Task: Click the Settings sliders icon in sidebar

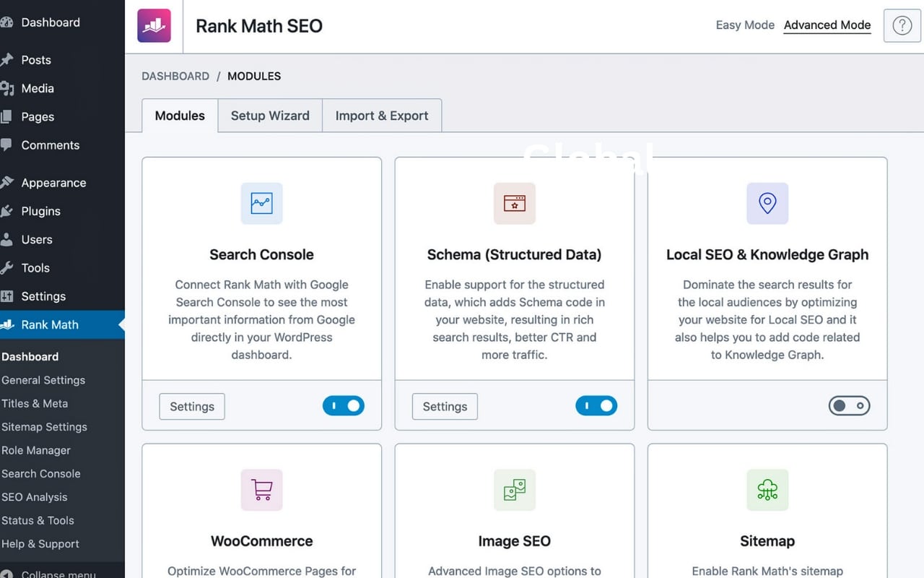Action: pos(7,296)
